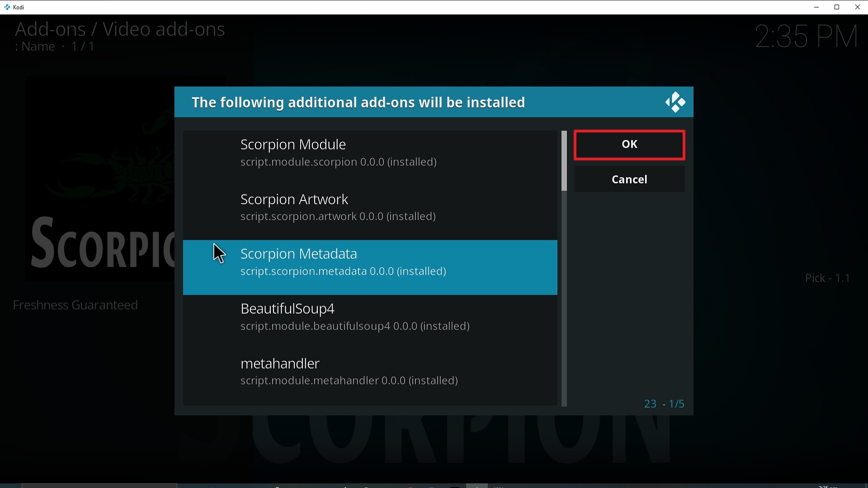Click the dialog list scrollbar handle
The width and height of the screenshot is (868, 488).
click(x=564, y=161)
